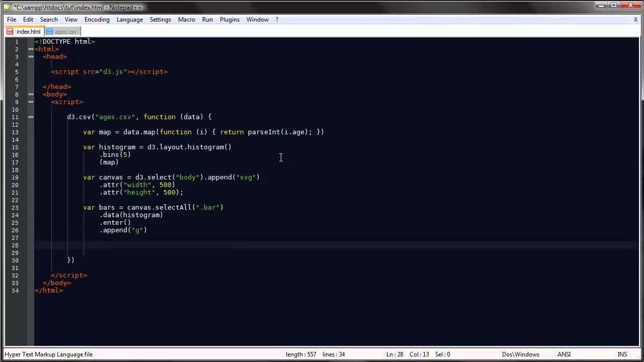Place cursor on the <!DOCTYPE html> line
The image size is (644, 362).
coord(65,41)
